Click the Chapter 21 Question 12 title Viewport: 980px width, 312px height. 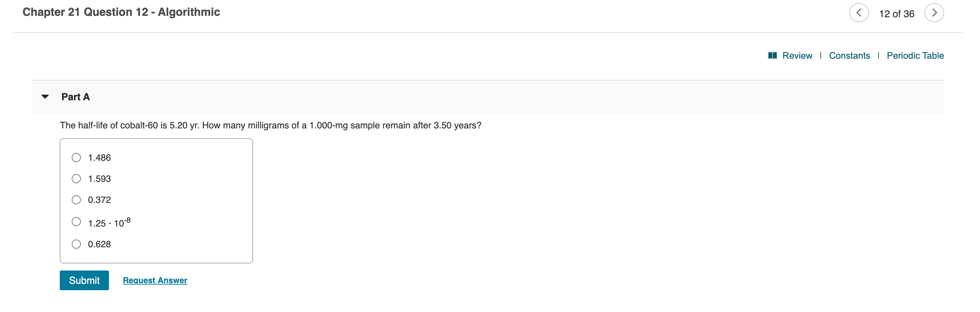pyautogui.click(x=121, y=12)
